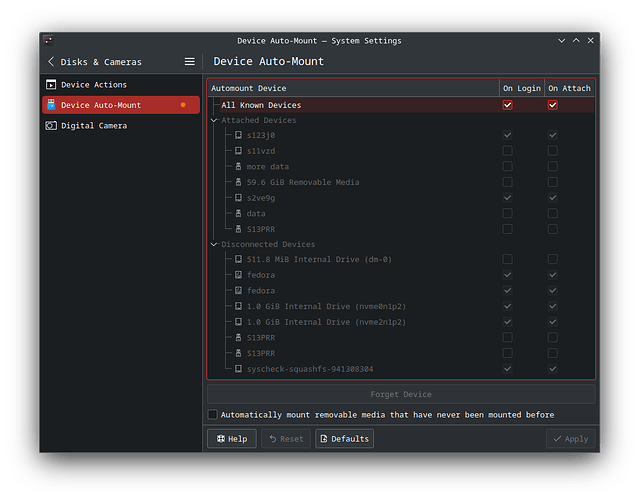Toggle On Login checkbox for s2ve9g

507,198
